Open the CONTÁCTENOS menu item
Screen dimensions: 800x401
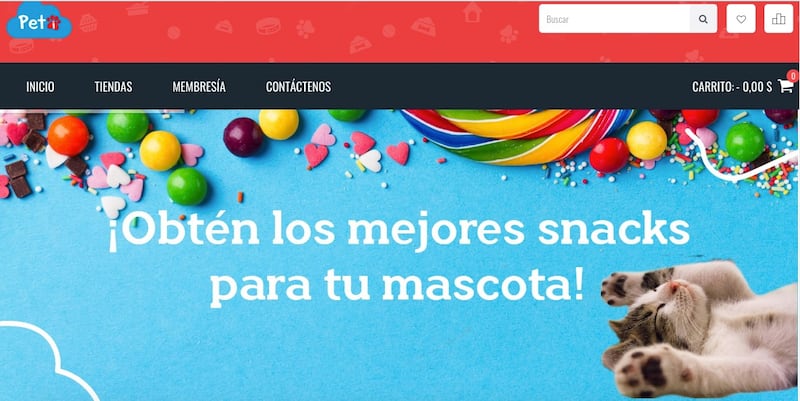(298, 87)
